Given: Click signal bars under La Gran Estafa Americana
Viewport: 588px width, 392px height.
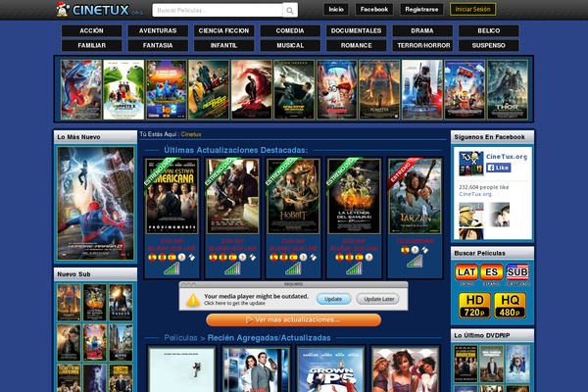Looking at the screenshot, I should 171,269.
